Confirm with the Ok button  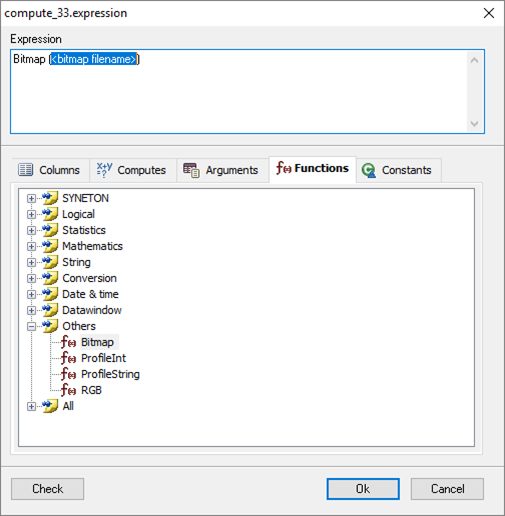point(363,489)
